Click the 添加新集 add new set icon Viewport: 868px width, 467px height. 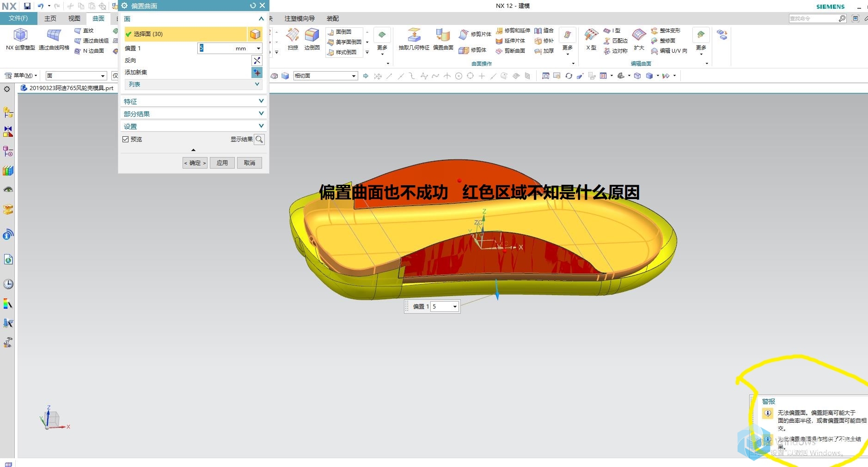click(257, 73)
